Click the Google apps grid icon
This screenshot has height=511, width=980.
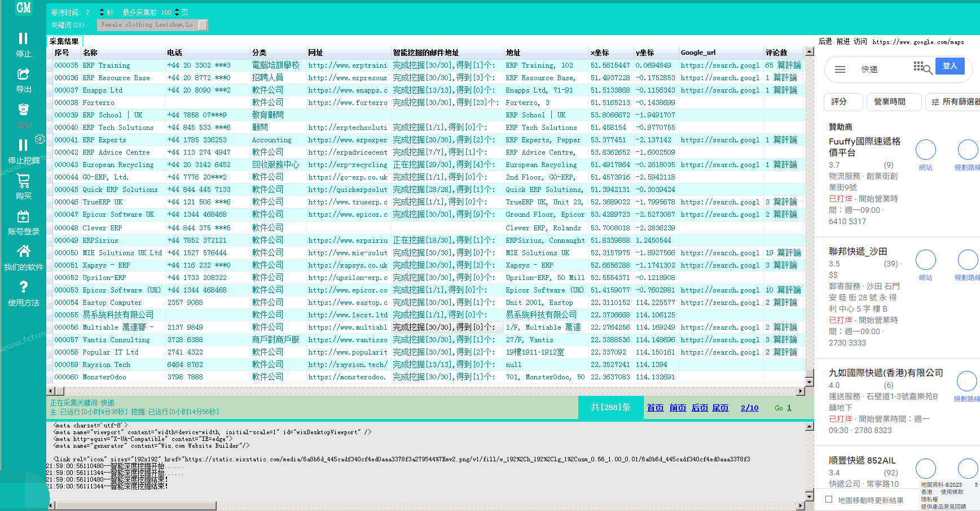[919, 66]
